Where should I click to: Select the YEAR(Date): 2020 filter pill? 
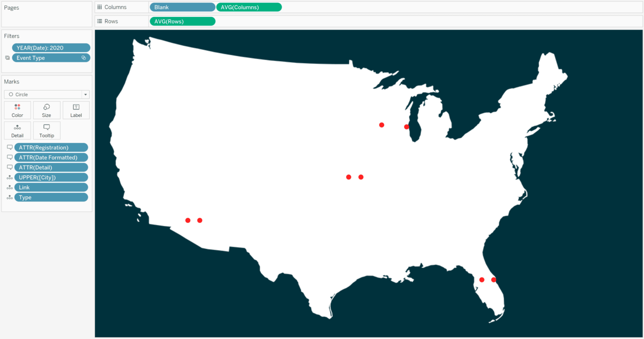50,47
